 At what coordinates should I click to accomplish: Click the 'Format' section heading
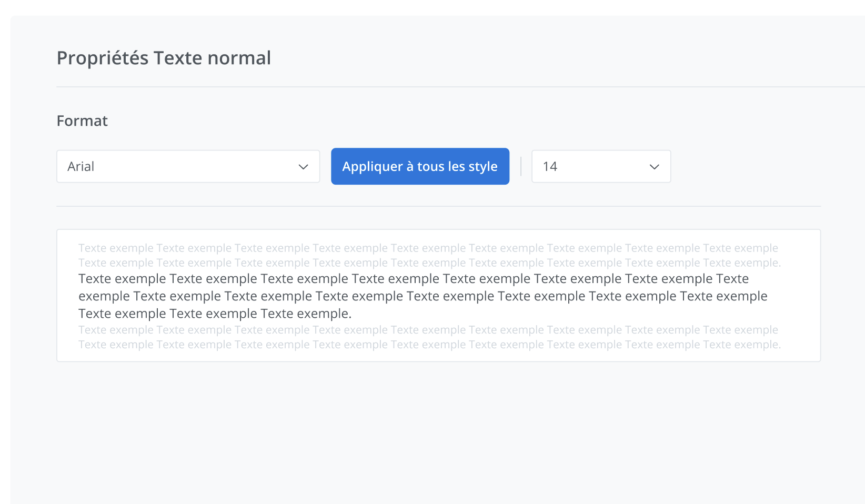click(x=82, y=121)
